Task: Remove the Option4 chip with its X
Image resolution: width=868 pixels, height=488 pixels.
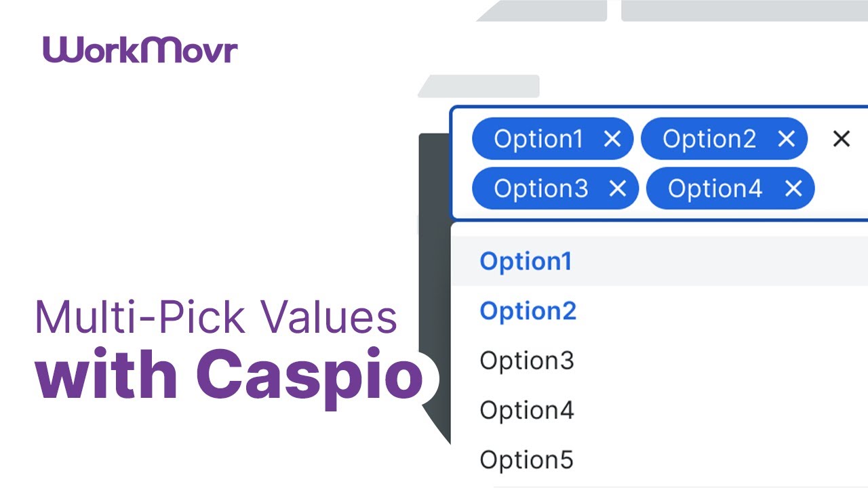Action: pos(793,188)
